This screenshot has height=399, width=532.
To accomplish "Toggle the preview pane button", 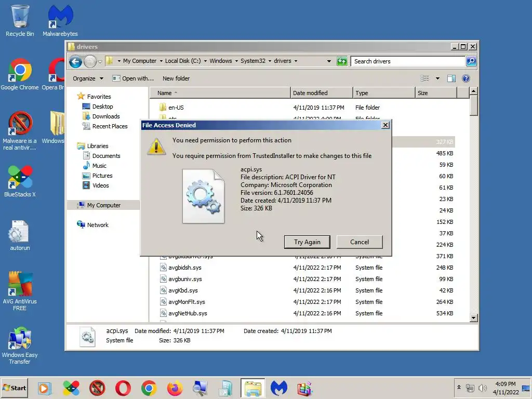I will (451, 78).
